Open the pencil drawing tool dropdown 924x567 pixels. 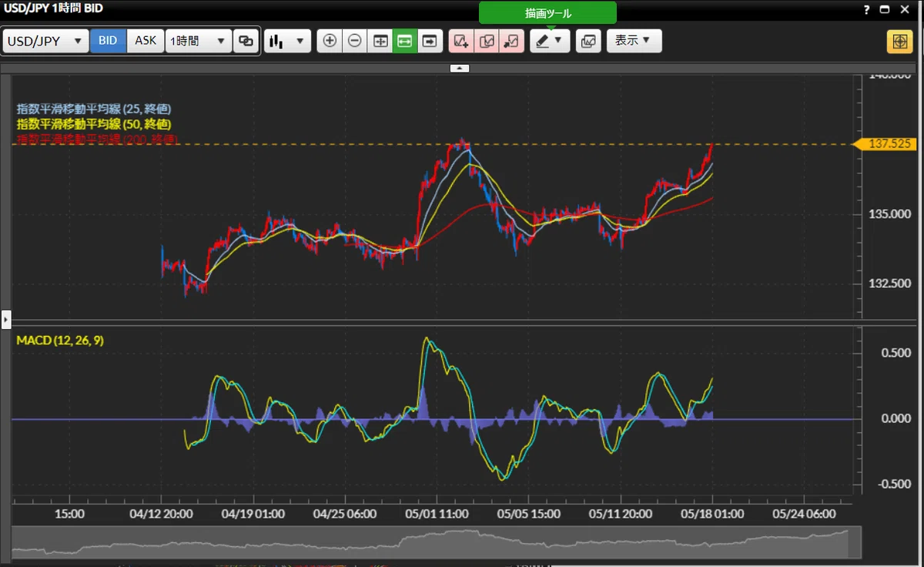(x=550, y=41)
